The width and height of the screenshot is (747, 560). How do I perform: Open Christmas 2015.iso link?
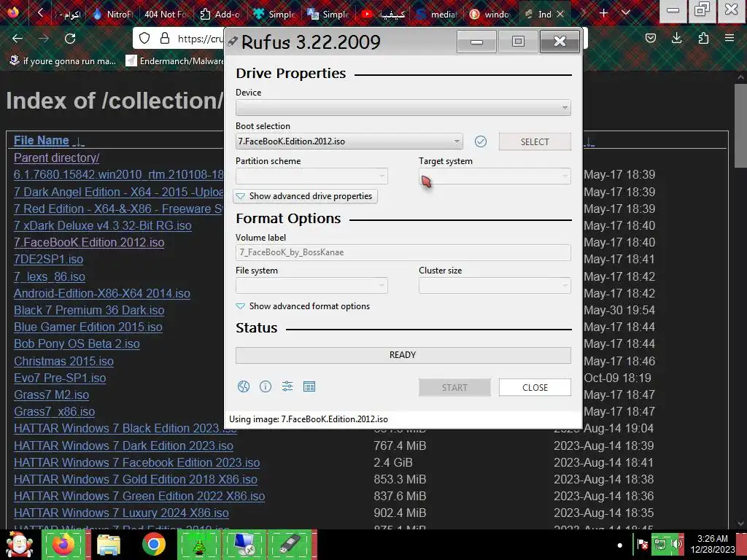pyautogui.click(x=63, y=361)
